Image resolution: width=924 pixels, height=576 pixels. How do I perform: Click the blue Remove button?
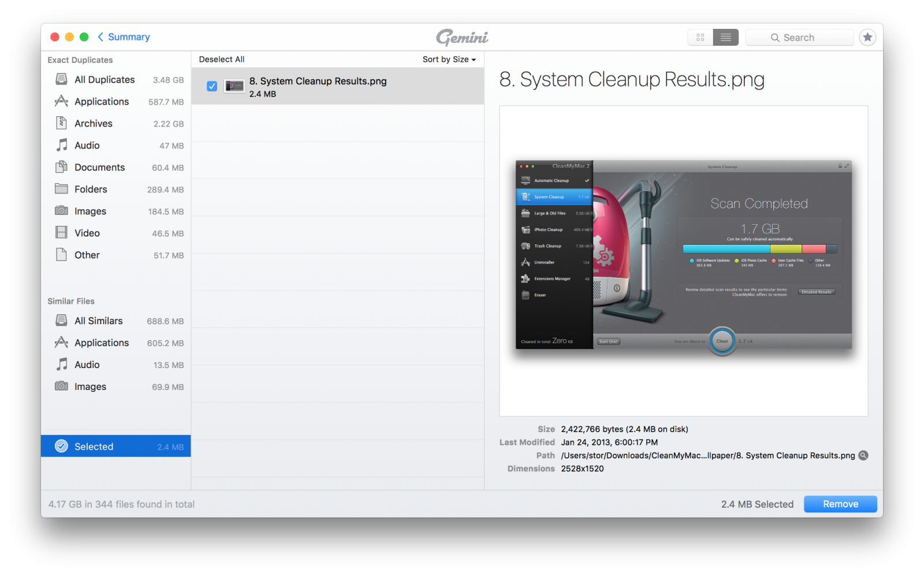pyautogui.click(x=840, y=504)
